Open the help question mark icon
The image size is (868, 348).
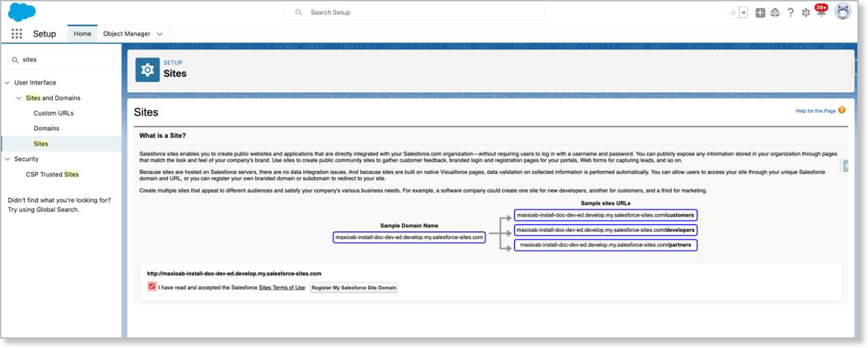point(791,13)
